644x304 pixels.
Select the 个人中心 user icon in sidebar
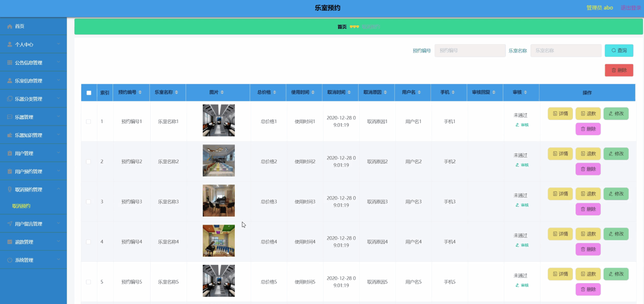pos(10,44)
